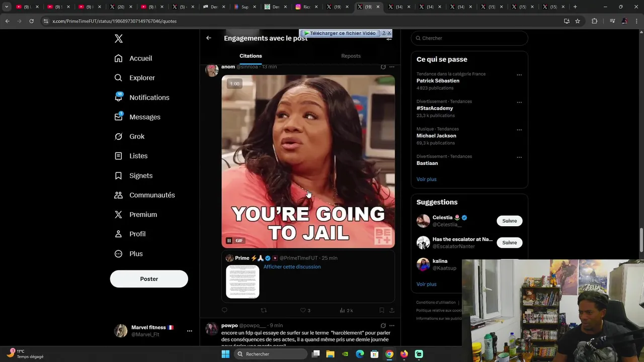Click the Chercher search field
Viewport: 644px width, 362px height.
[x=469, y=38]
